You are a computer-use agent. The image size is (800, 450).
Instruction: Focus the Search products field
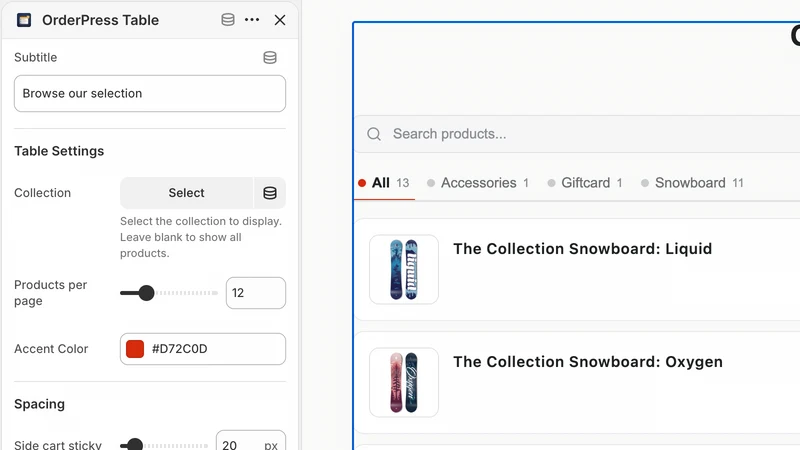[x=577, y=134]
